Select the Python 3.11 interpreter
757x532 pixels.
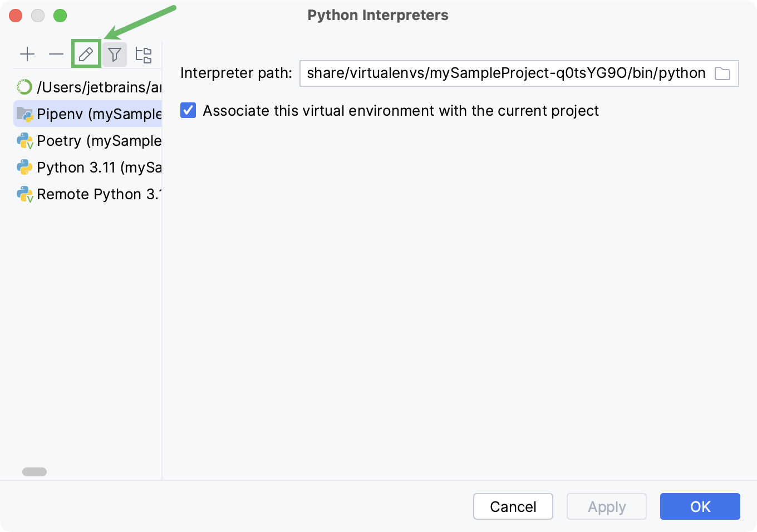[89, 167]
